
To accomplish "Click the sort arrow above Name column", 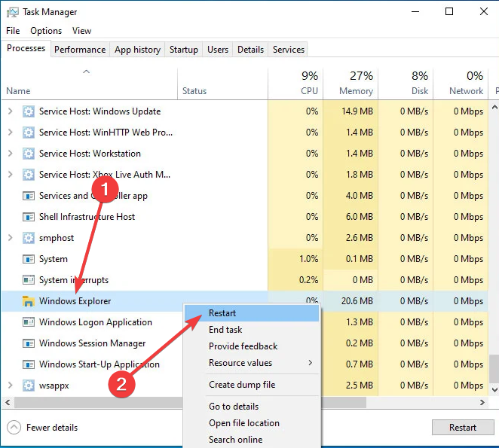I will pyautogui.click(x=86, y=72).
